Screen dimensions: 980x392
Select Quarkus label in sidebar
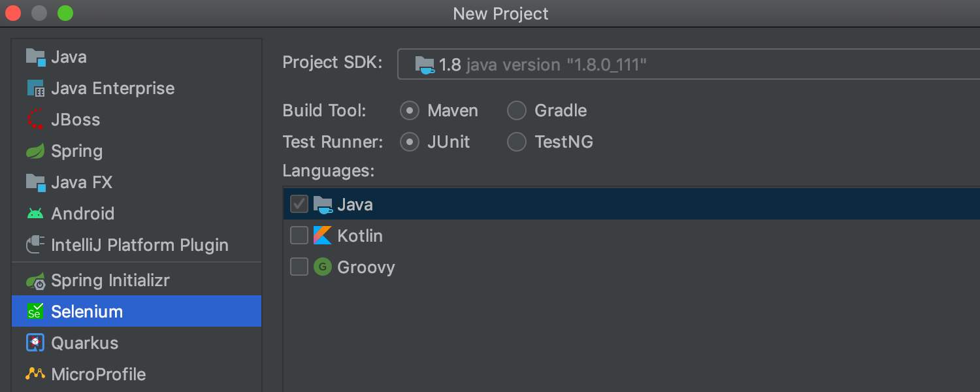[85, 343]
